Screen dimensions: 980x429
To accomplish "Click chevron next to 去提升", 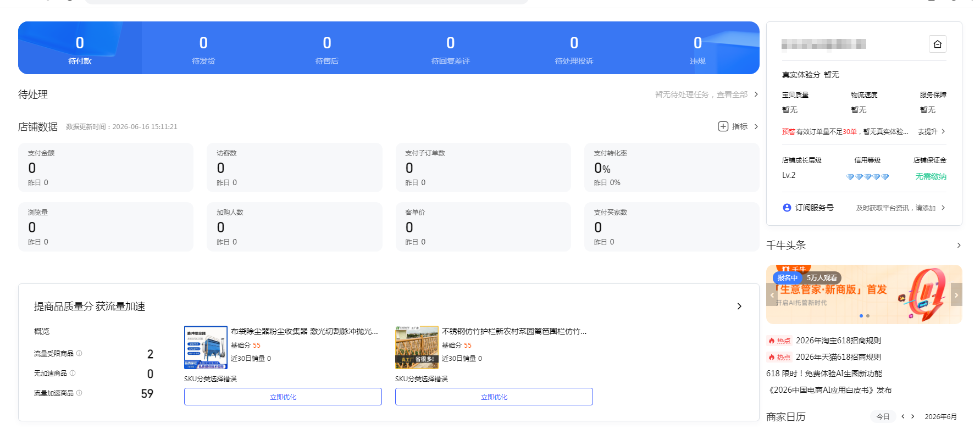I will (x=943, y=131).
